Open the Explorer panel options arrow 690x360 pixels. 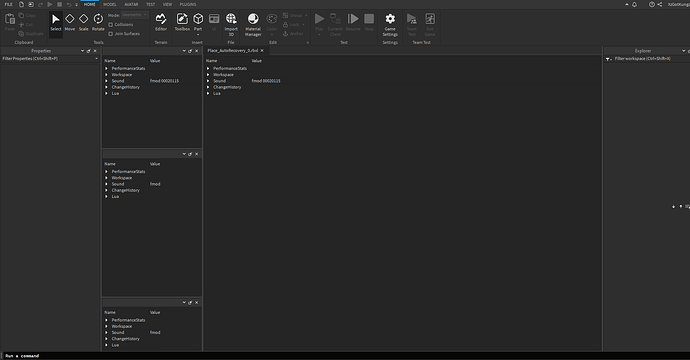(683, 51)
